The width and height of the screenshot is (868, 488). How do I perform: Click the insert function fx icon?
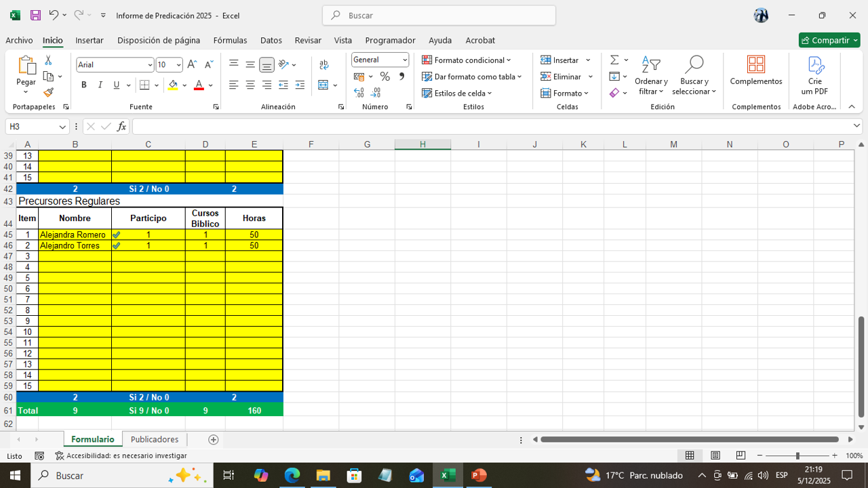click(121, 126)
